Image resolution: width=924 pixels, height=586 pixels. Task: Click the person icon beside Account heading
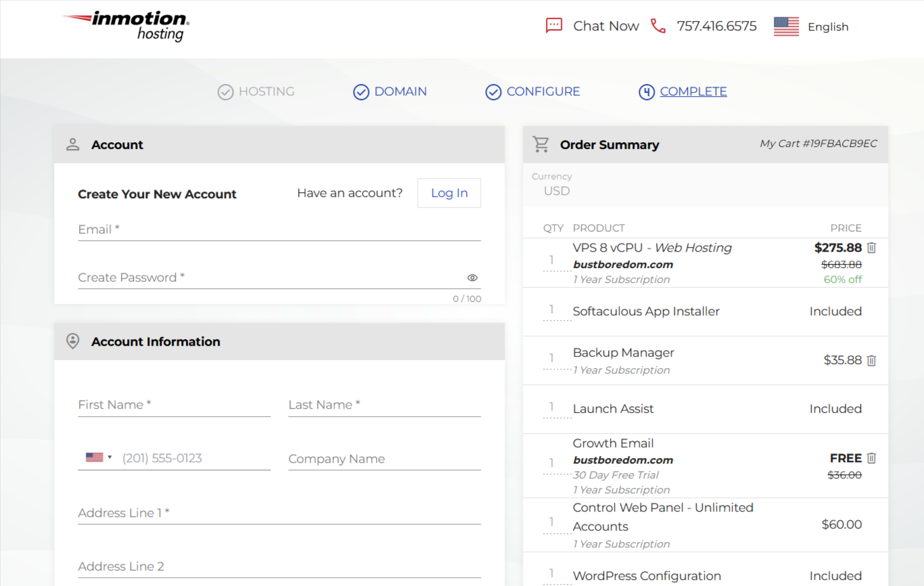(x=73, y=144)
